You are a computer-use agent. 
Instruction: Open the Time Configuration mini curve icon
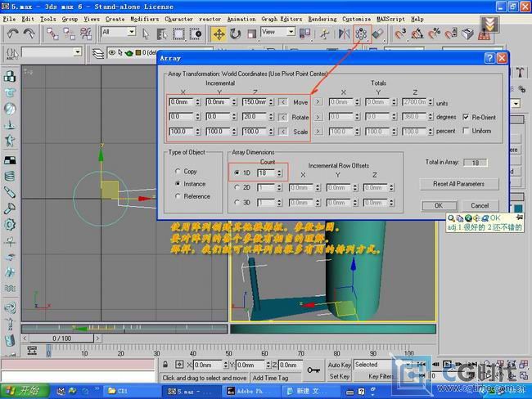(x=32, y=350)
